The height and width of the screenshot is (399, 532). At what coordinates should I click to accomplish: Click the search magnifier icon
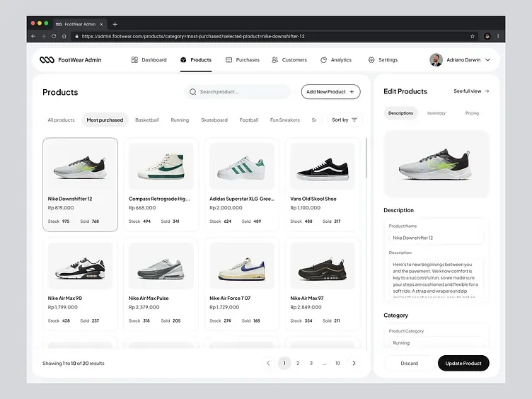pyautogui.click(x=192, y=91)
